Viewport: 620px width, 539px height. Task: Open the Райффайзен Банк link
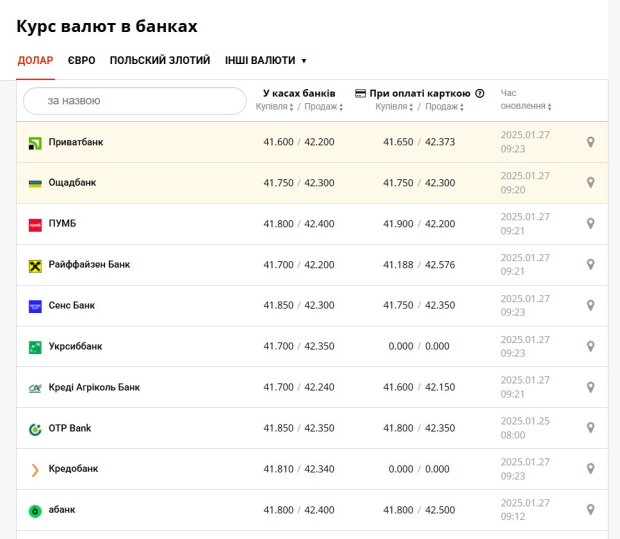click(89, 265)
